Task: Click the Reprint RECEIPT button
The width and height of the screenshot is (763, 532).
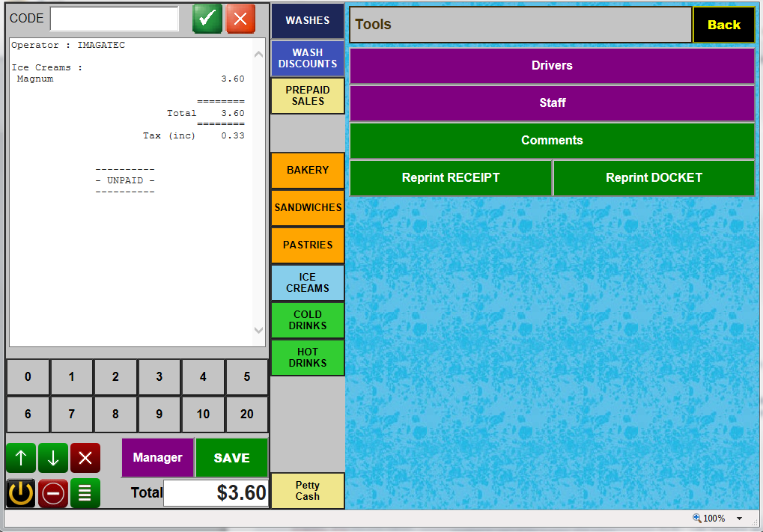Action: pyautogui.click(x=451, y=178)
